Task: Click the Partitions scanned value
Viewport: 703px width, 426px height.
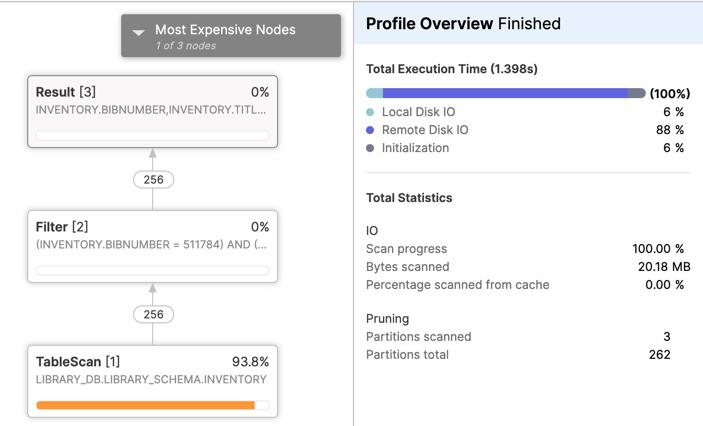Action: (667, 337)
